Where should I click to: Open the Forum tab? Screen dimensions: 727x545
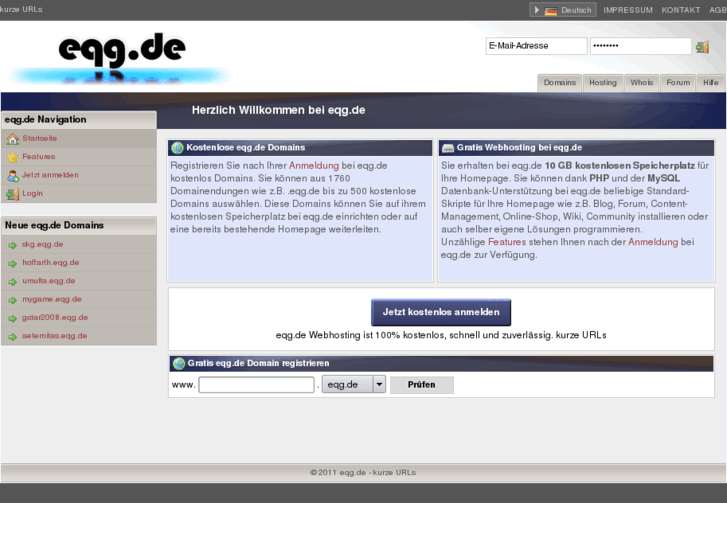[x=678, y=83]
